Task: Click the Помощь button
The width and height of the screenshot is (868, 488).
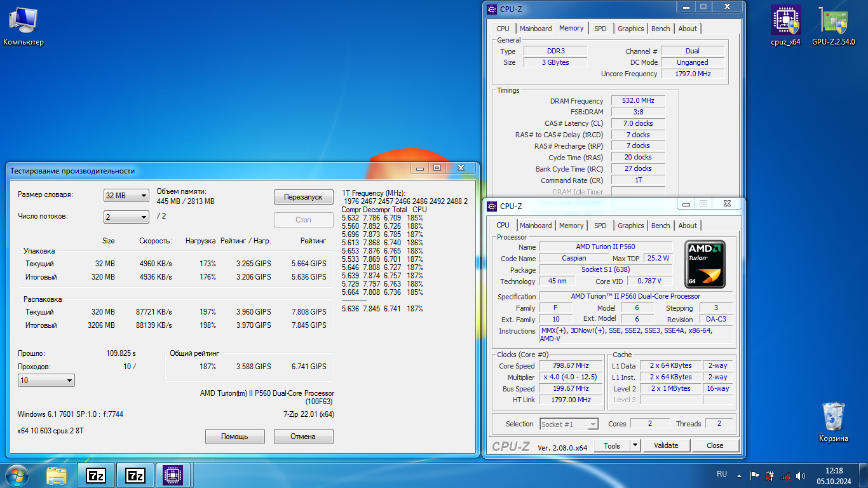Action: point(235,437)
